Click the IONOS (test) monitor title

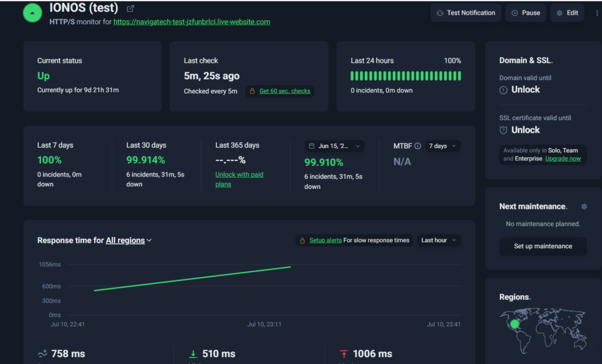83,8
